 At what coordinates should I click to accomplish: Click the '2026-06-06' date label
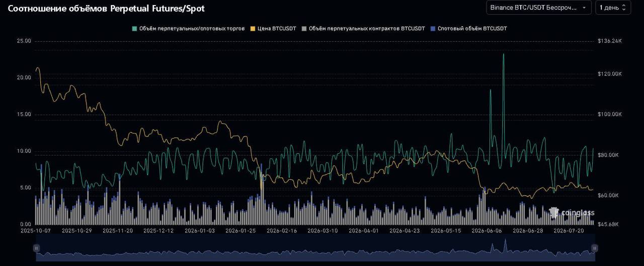pyautogui.click(x=487, y=230)
